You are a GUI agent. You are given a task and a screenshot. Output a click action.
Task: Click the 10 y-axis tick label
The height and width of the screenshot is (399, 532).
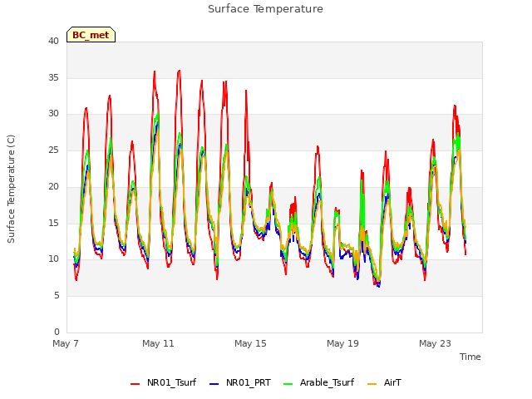[x=53, y=259]
